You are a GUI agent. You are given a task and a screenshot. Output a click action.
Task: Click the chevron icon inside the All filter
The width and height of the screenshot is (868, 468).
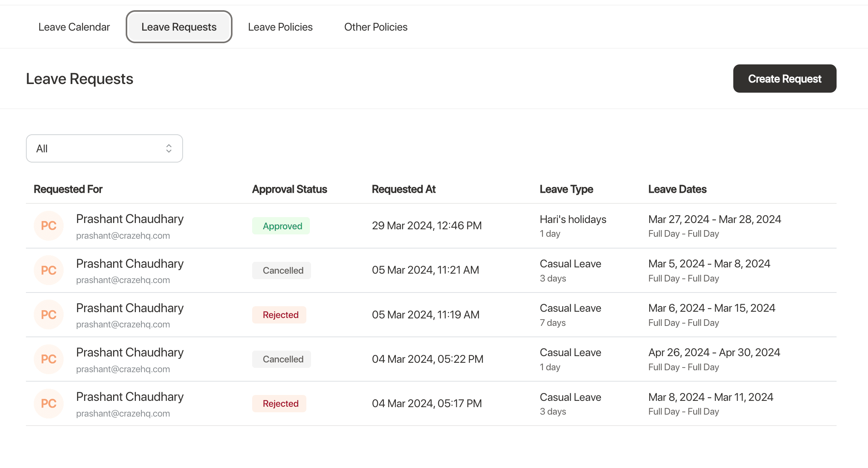(169, 148)
